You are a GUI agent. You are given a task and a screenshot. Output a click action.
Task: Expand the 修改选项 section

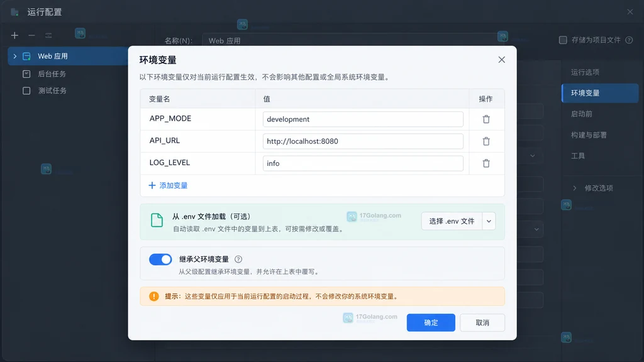[x=575, y=188]
